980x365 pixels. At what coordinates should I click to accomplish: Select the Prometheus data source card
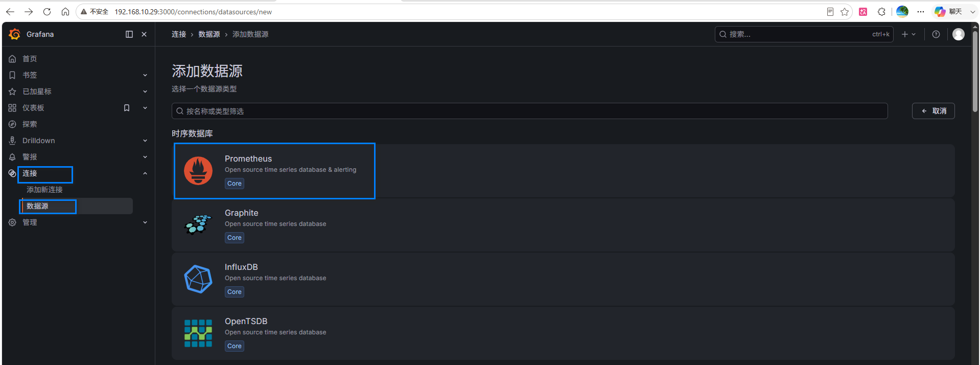pos(563,171)
